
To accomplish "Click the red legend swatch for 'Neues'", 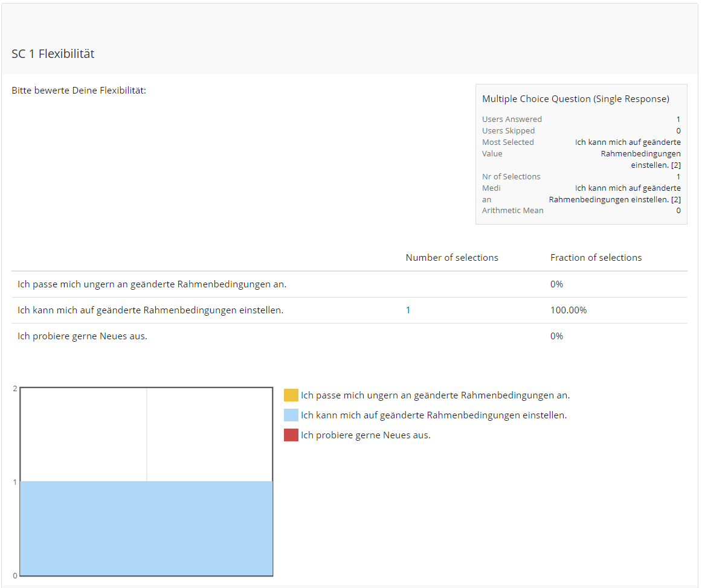I will point(291,435).
